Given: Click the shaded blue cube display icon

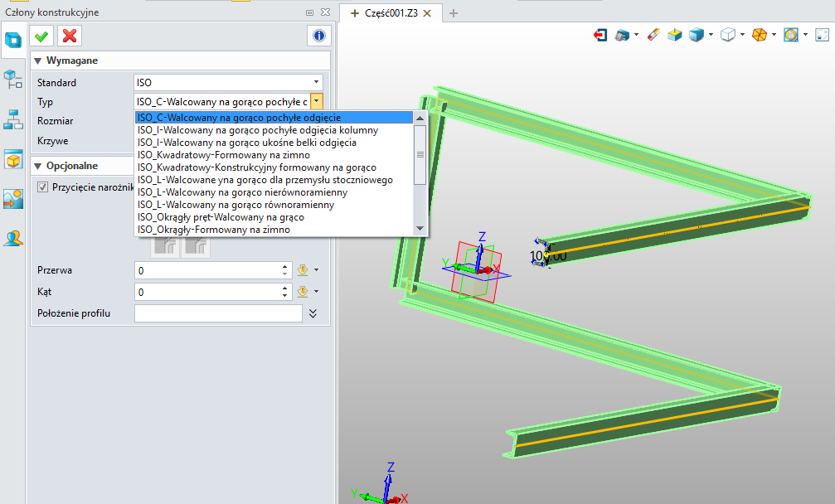Looking at the screenshot, I should (x=696, y=35).
